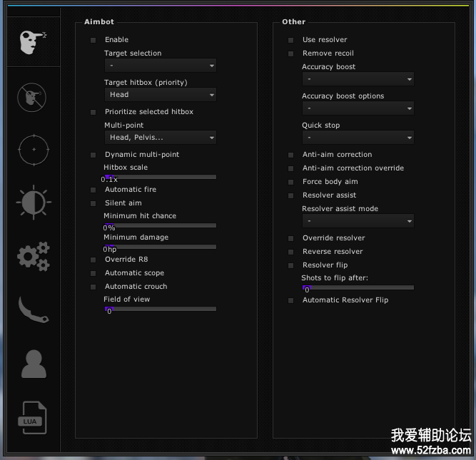Check the Force body aim option

290,182
